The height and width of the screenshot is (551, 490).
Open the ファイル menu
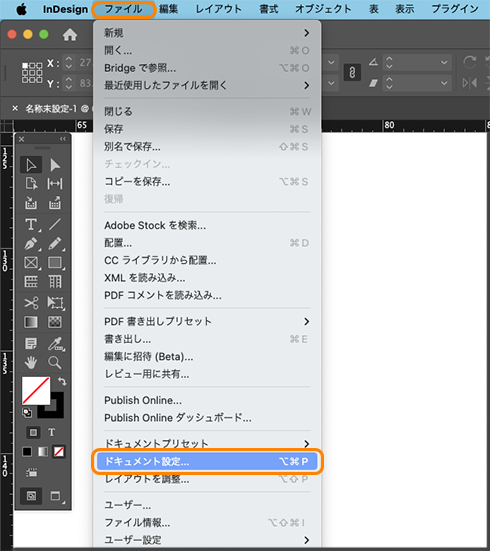(x=124, y=9)
